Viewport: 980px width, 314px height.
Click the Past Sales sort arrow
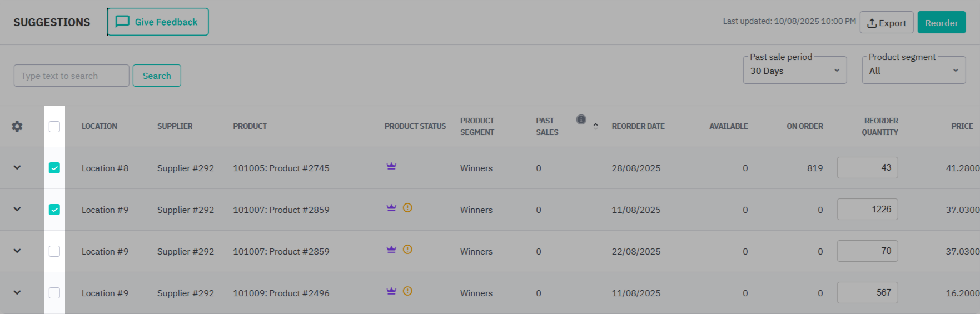click(595, 126)
